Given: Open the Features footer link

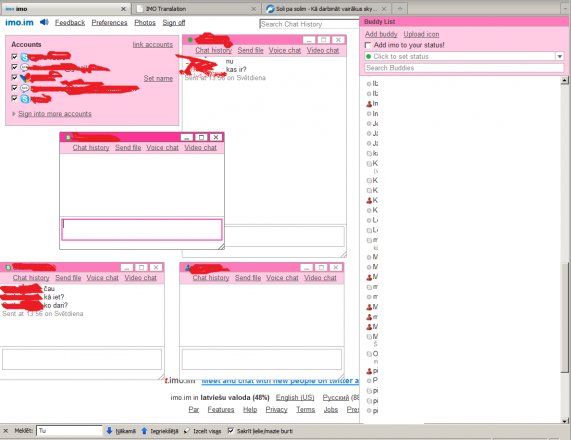Looking at the screenshot, I should [x=221, y=409].
